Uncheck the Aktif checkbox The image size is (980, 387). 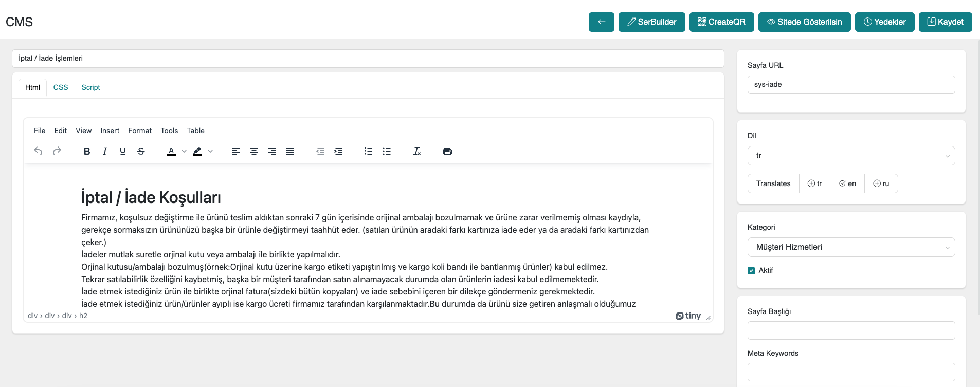(751, 271)
